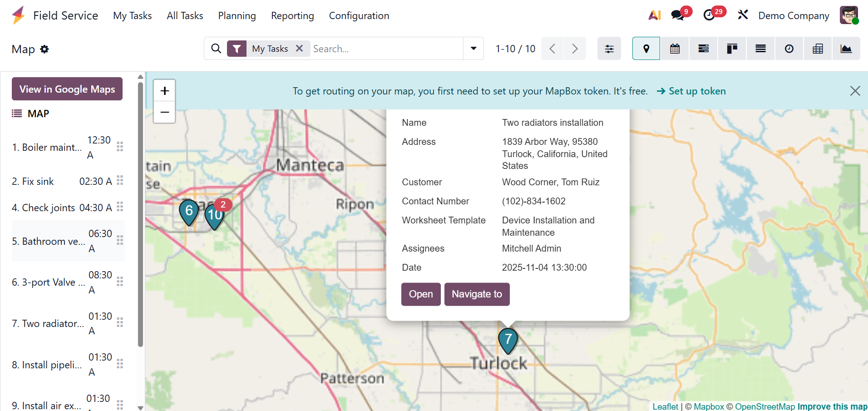Remove the My Tasks filter
868x411 pixels.
click(299, 48)
